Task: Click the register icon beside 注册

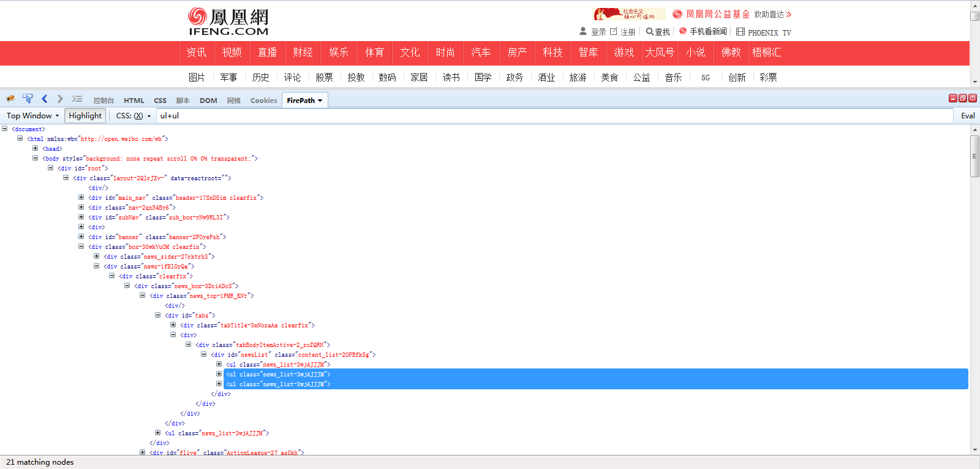Action: 614,31
